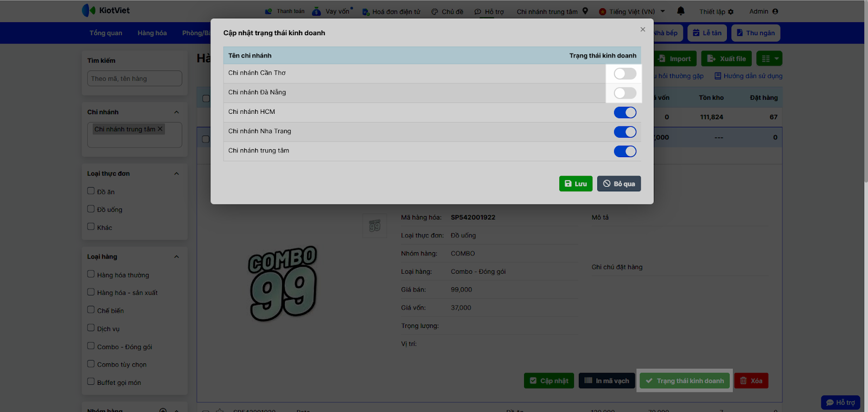Click the Trạng thái kinh doanh button
The image size is (868, 412).
(685, 381)
